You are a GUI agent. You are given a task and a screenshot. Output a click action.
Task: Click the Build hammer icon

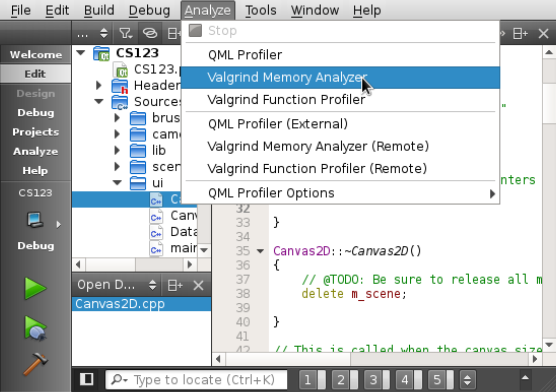coord(36,364)
